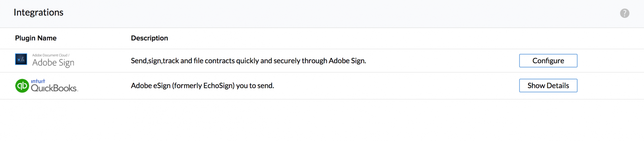Click the Description column header
Screen dimensions: 644x141
coord(149,38)
